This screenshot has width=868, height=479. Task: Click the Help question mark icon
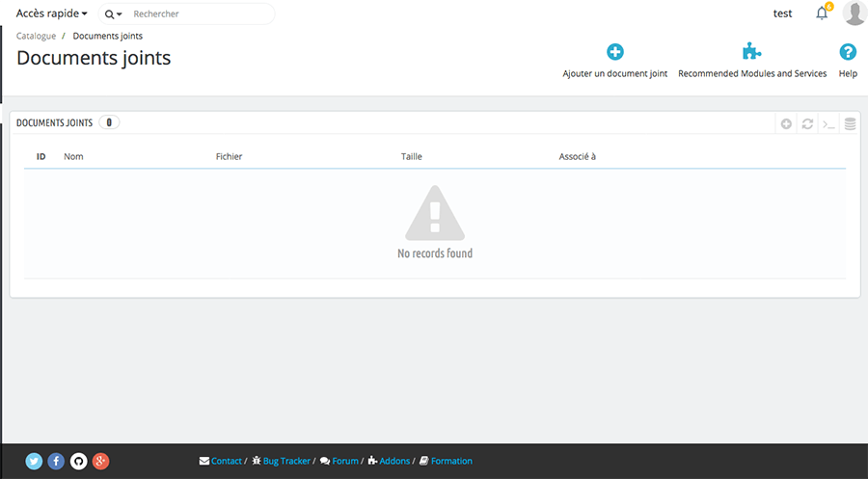click(x=848, y=53)
